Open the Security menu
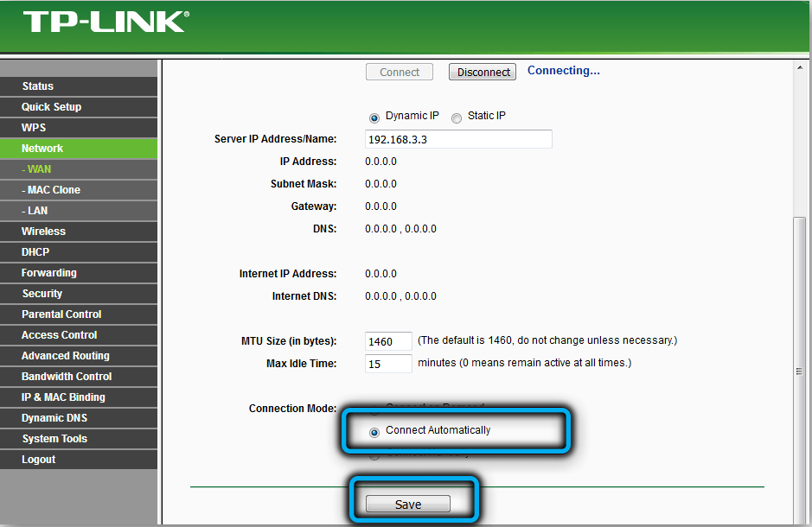 [x=79, y=293]
